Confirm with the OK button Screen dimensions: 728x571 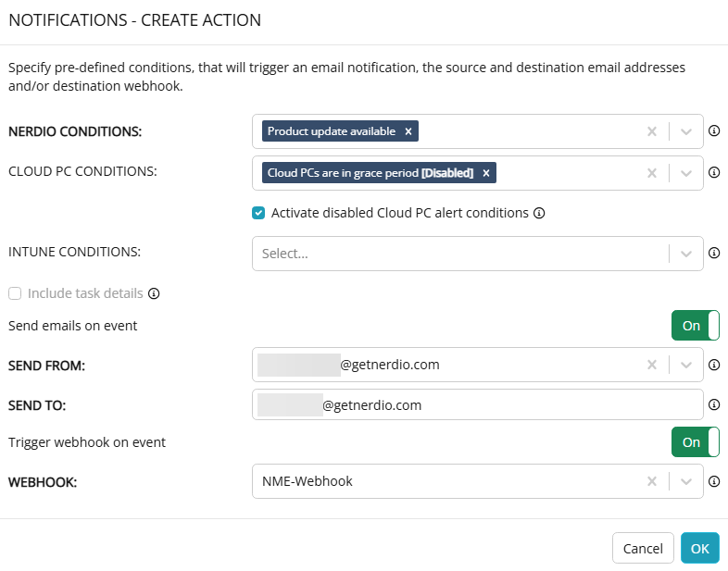(699, 548)
